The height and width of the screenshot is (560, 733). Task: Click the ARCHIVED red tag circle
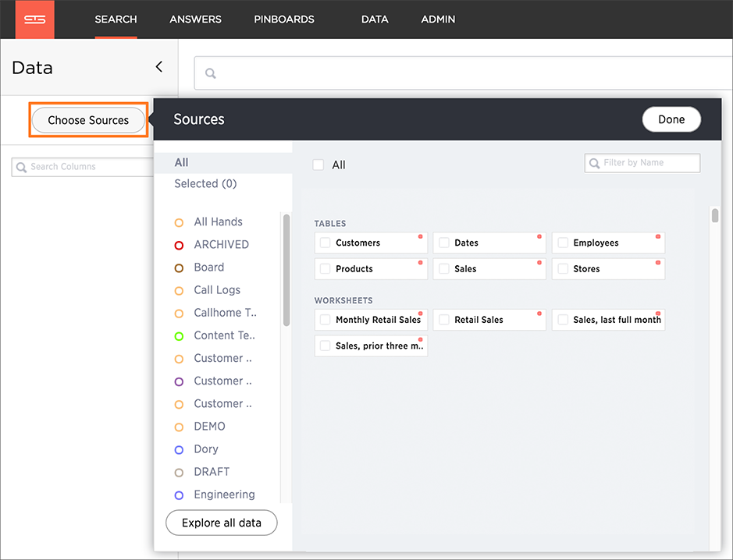[179, 245]
